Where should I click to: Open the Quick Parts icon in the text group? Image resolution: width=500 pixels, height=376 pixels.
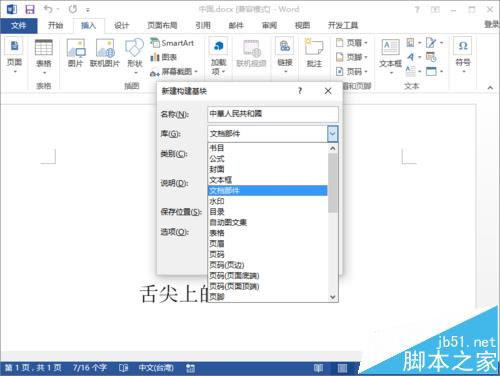414,43
